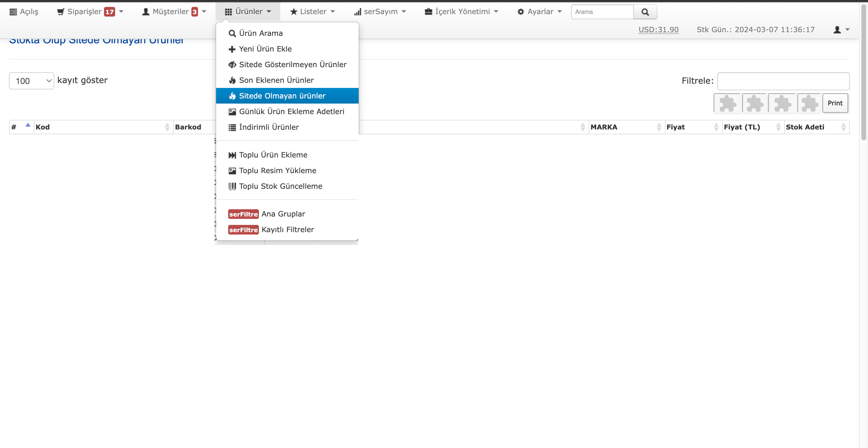The width and height of the screenshot is (868, 448).
Task: Open the 100 kayıt göster selector
Action: coord(31,81)
